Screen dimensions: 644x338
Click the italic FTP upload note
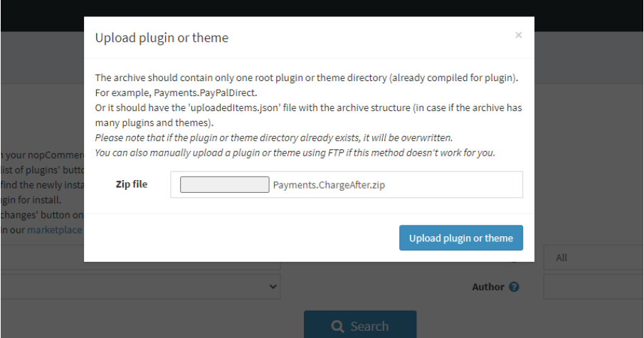point(295,153)
